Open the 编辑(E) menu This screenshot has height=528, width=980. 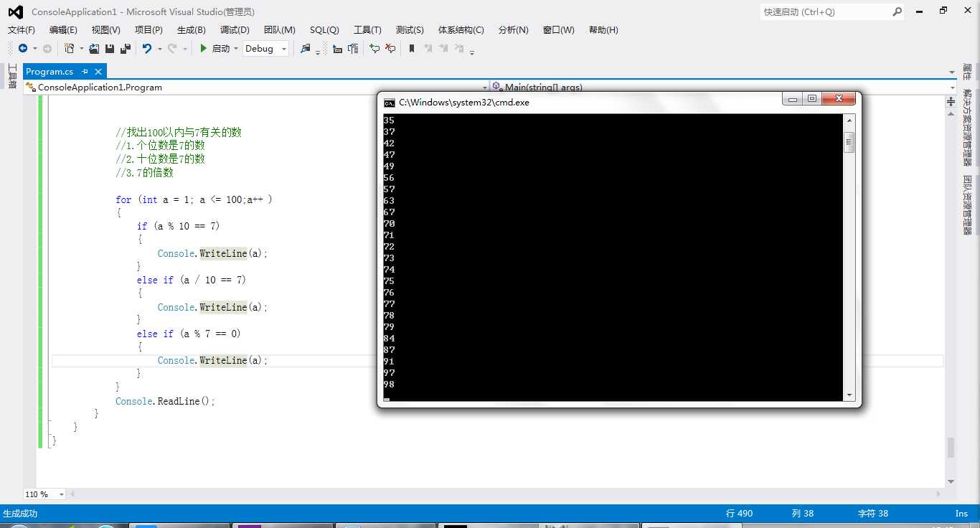[x=63, y=30]
